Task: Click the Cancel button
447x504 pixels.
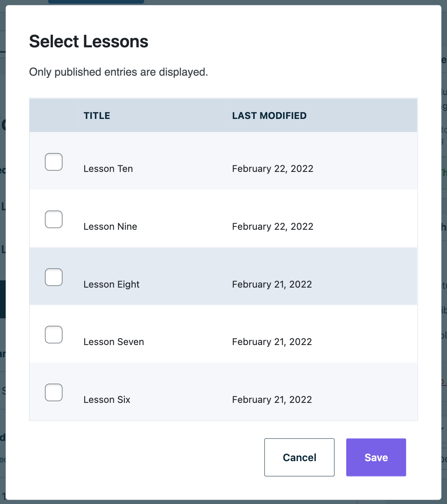Action: point(299,457)
